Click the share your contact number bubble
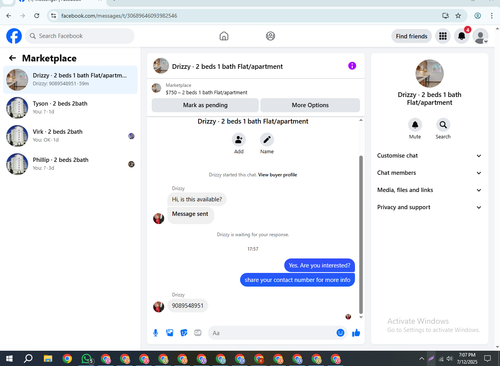The height and width of the screenshot is (366, 500). click(x=297, y=280)
